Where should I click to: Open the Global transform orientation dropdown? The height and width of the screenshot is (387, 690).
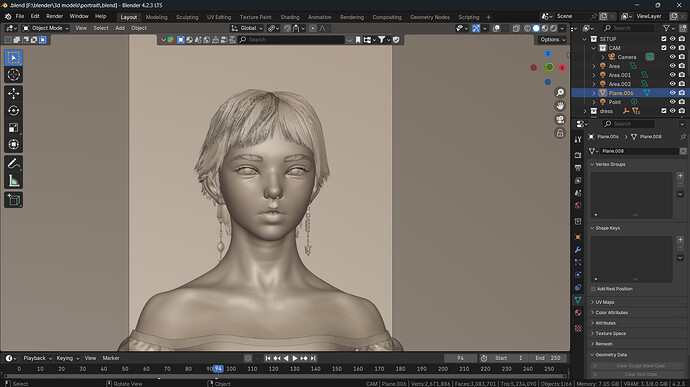tap(247, 28)
